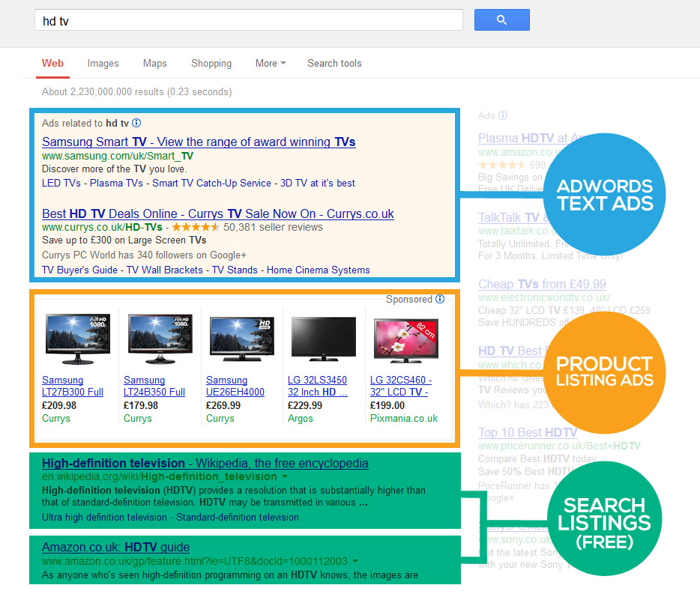700x603 pixels.
Task: Click Samsung LT24B350 product image
Action: [x=160, y=339]
